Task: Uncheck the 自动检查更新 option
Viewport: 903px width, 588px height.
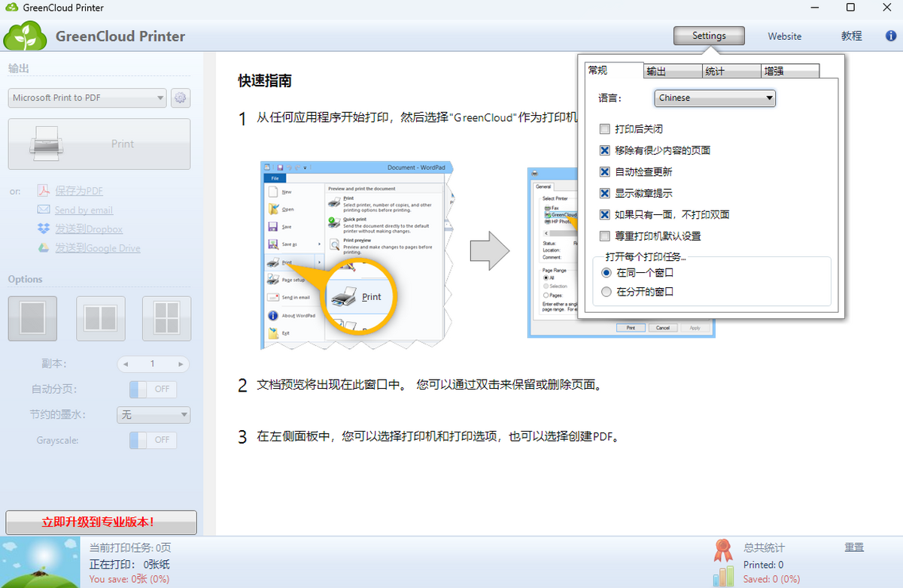Action: point(605,172)
